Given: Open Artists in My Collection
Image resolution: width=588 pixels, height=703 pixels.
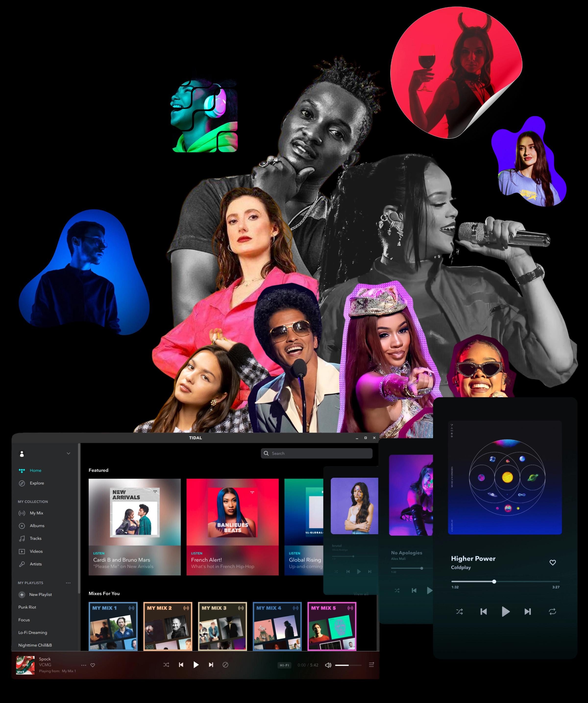Looking at the screenshot, I should 30,564.
